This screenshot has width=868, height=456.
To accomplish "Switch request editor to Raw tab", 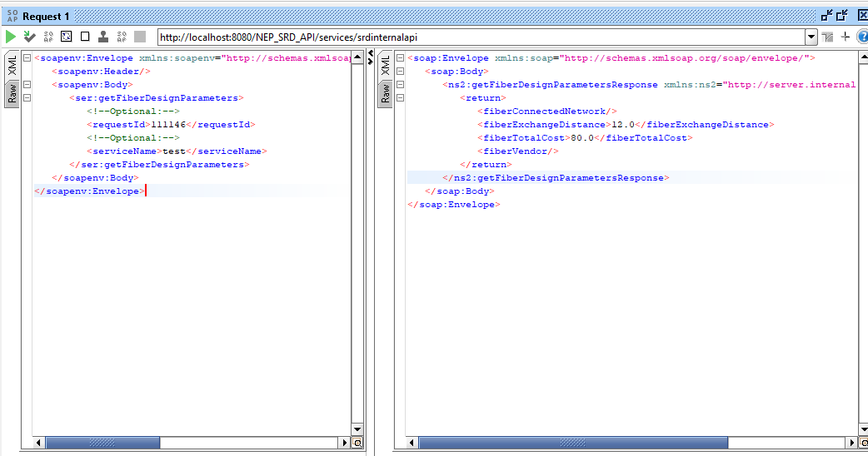I will click(12, 93).
